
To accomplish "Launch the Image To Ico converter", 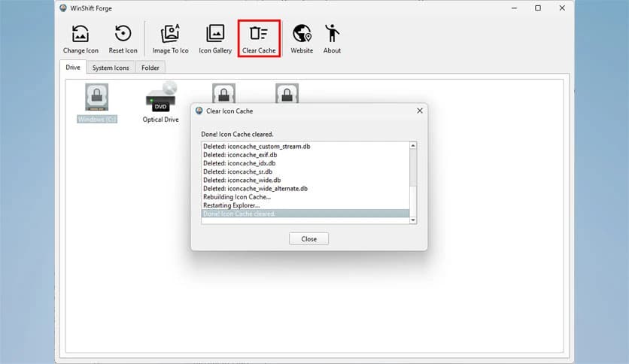I will pos(170,39).
